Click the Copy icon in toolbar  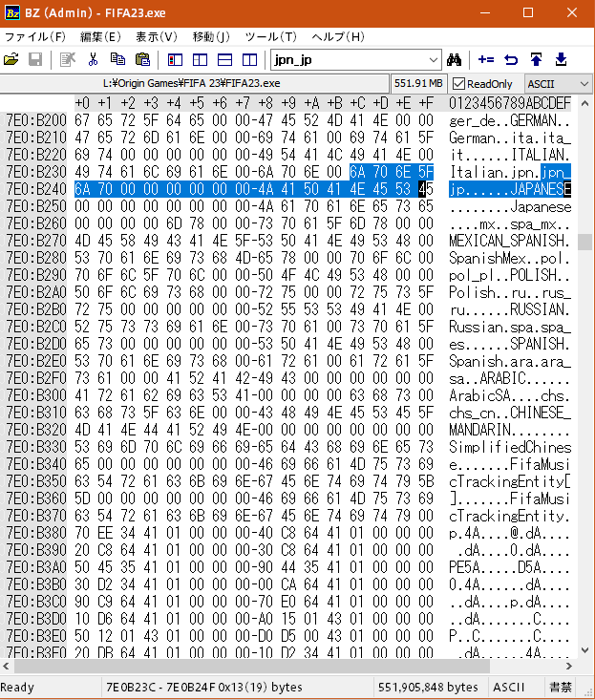click(x=117, y=59)
